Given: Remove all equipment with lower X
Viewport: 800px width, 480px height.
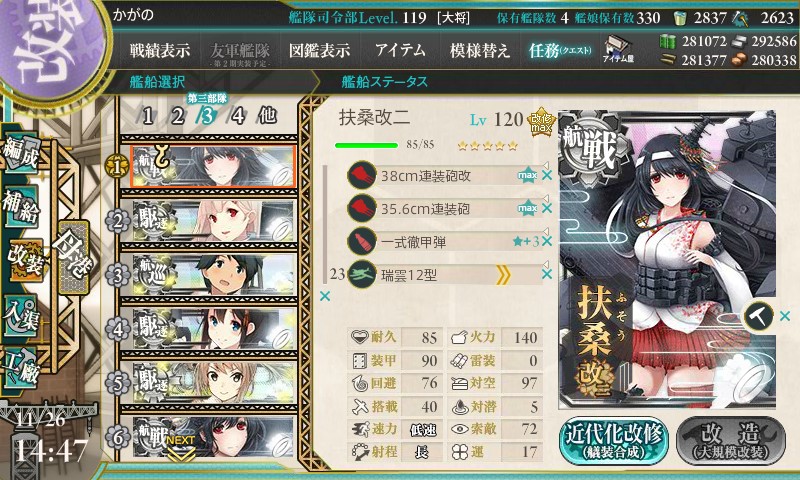Looking at the screenshot, I should click(324, 296).
